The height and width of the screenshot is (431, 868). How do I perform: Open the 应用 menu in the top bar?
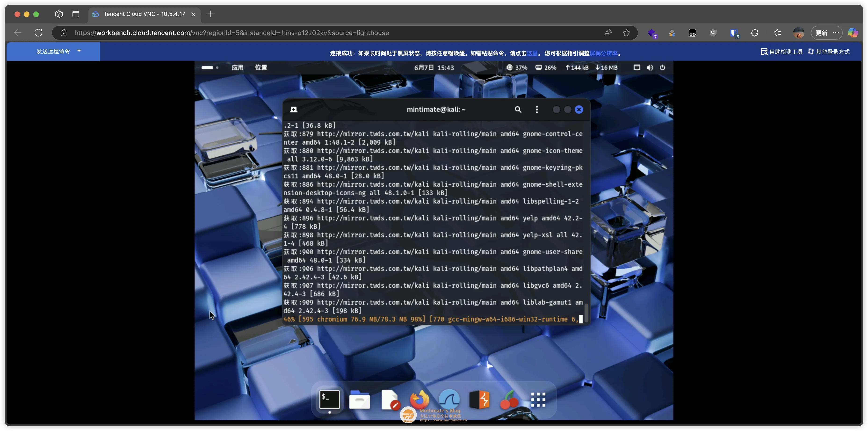[237, 67]
